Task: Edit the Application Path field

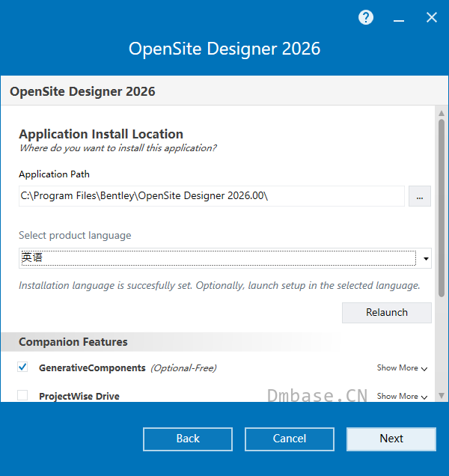Action: tap(211, 196)
